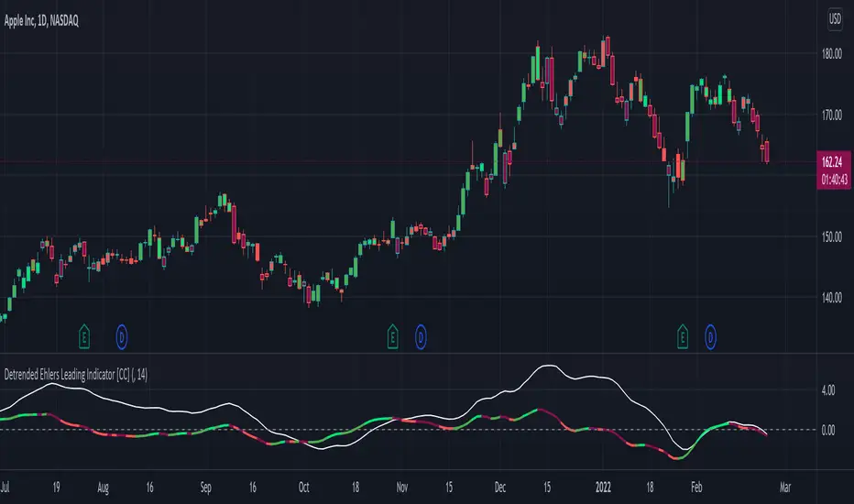This screenshot has width=854, height=504.
Task: Click the Apple Inc, 1D, NASDAQ title
Action: [x=41, y=21]
